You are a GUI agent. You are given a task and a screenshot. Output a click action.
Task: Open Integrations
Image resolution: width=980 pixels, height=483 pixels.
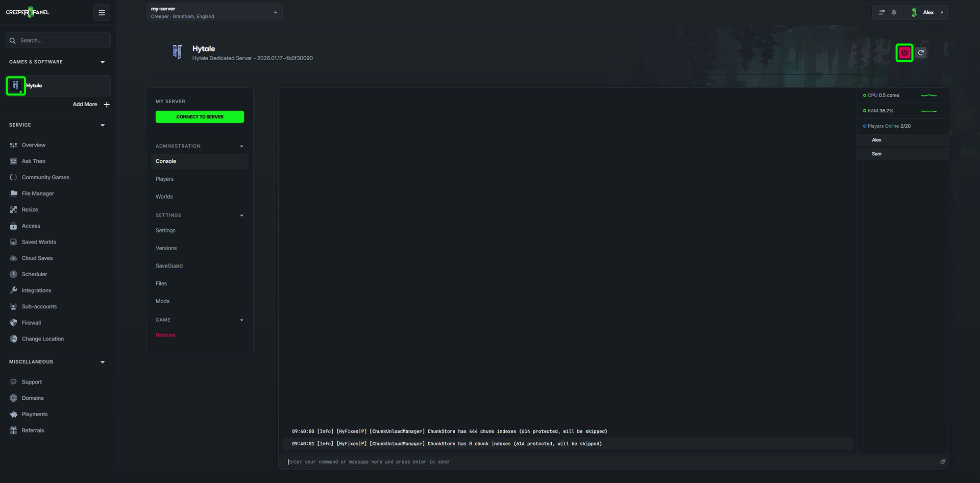[36, 291]
